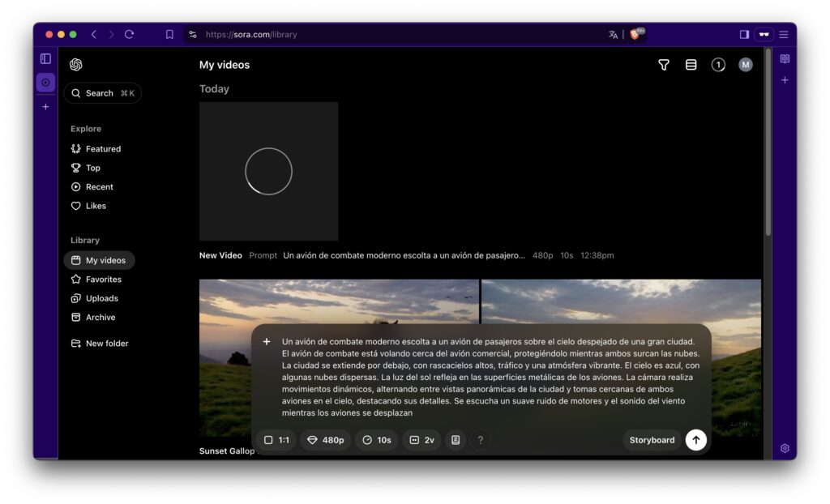
Task: Open the reading list icon in right sidebar
Action: coord(785,59)
